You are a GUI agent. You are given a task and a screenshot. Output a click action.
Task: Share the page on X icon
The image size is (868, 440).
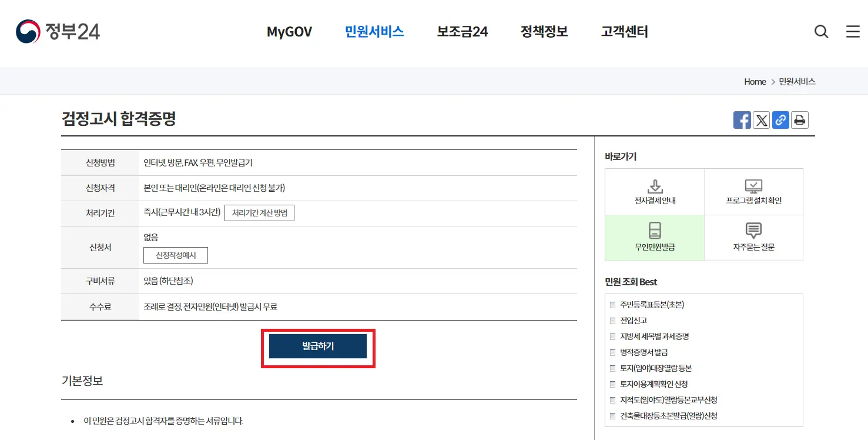coord(761,119)
